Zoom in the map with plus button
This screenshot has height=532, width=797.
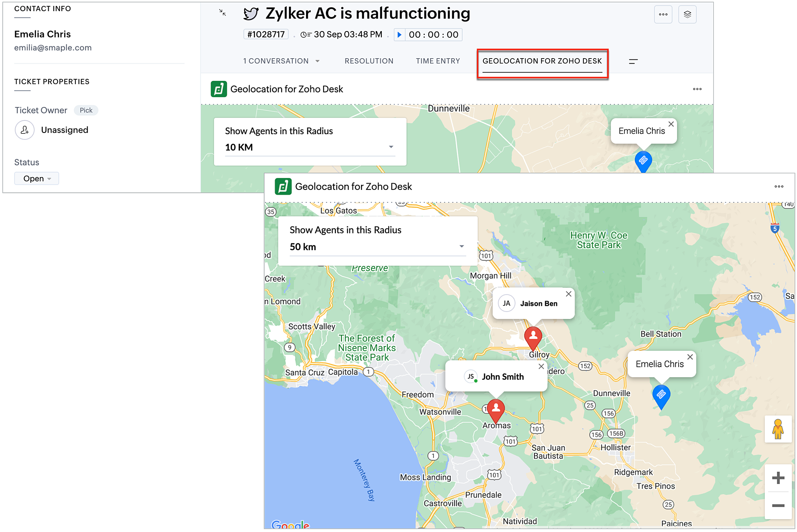pos(778,478)
